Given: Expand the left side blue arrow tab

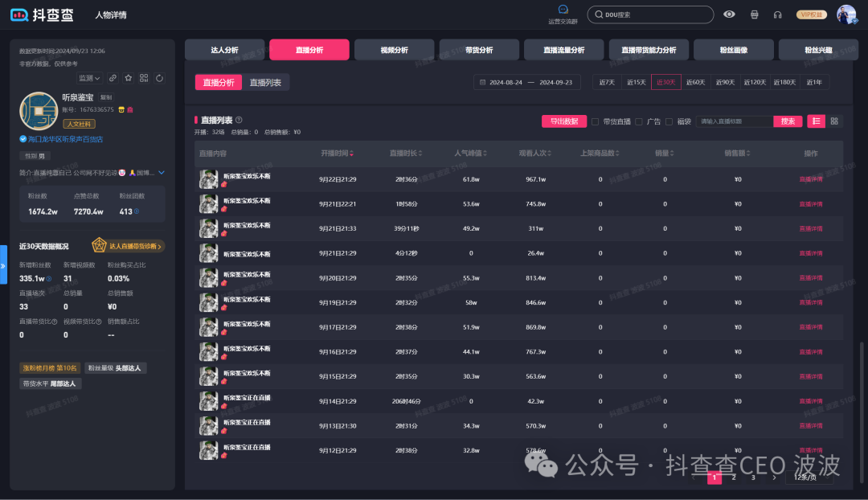Looking at the screenshot, I should click(x=3, y=265).
